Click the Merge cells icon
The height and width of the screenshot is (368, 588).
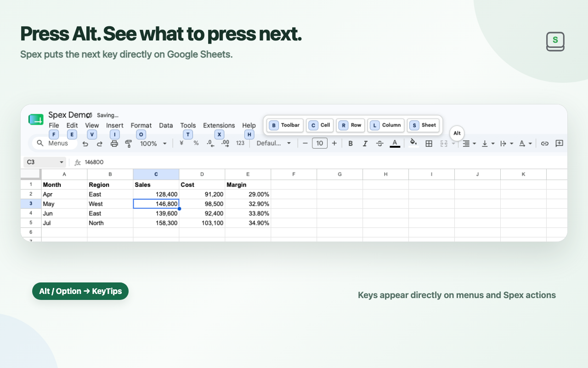444,144
